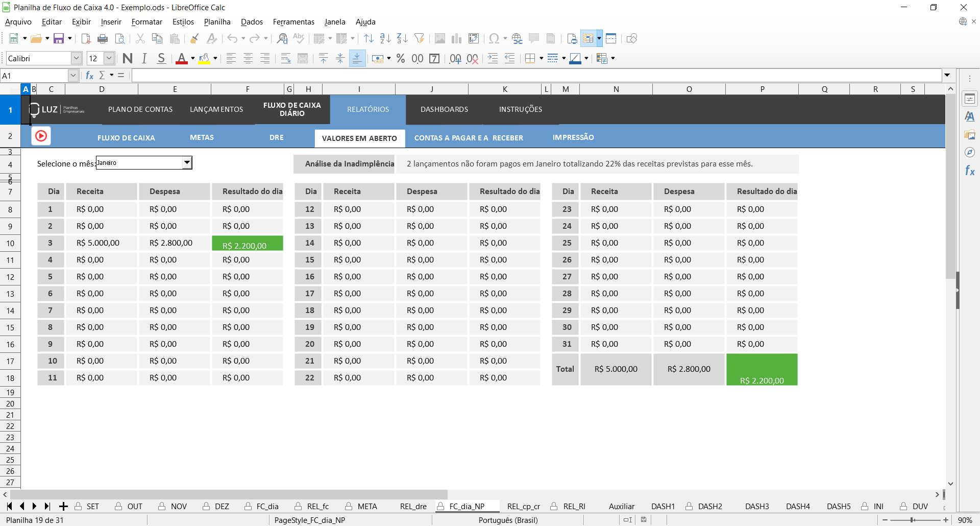The image size is (980, 526).
Task: Apply the red font color swatch
Action: coord(181,59)
